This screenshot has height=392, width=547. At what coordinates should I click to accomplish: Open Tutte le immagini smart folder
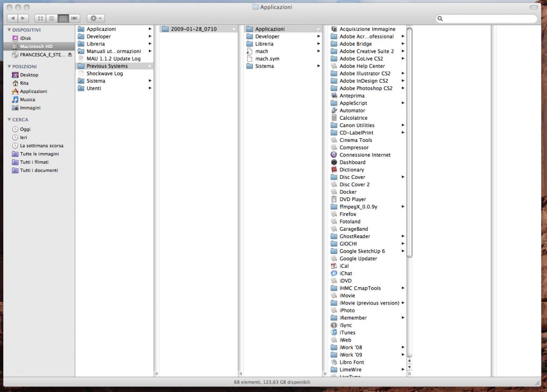tap(39, 154)
